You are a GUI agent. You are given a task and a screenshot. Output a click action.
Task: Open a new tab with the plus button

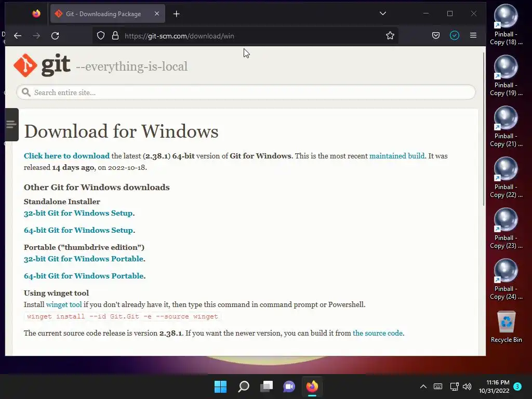point(177,14)
